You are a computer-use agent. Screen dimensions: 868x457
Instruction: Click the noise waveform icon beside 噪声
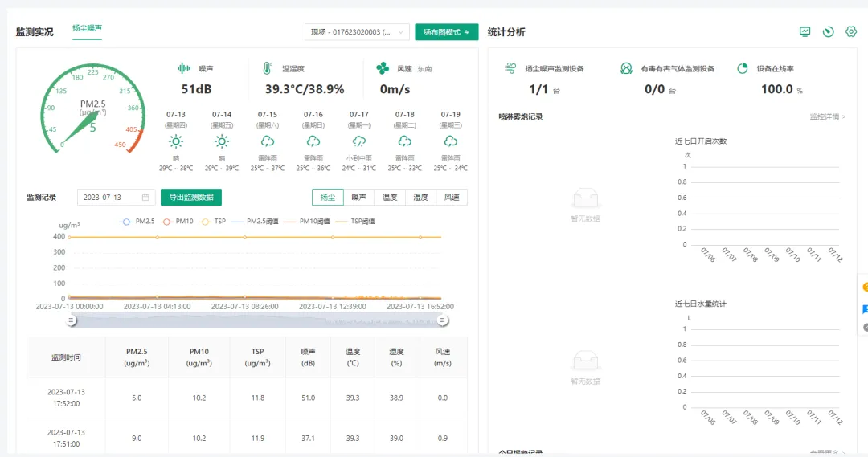point(184,68)
